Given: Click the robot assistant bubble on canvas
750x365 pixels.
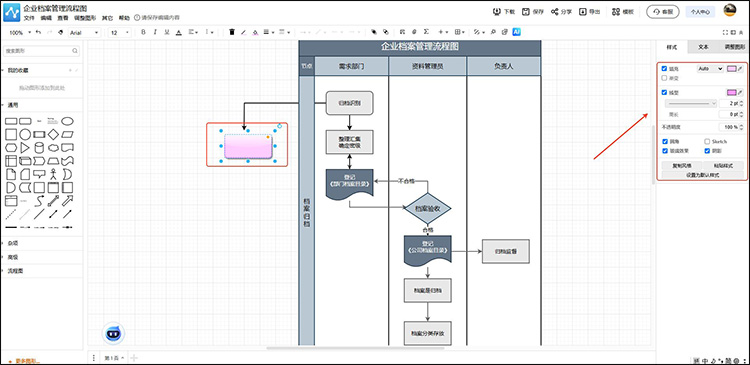Looking at the screenshot, I should tap(113, 333).
